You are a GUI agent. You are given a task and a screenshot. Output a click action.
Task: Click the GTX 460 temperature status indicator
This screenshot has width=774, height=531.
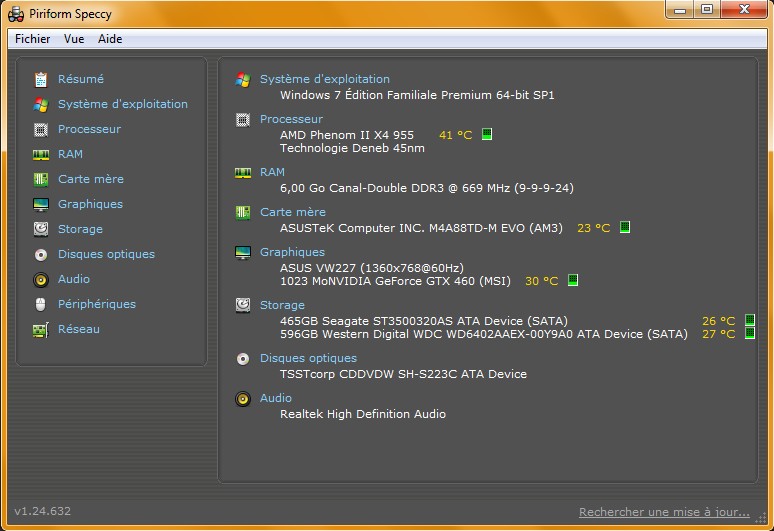click(573, 280)
